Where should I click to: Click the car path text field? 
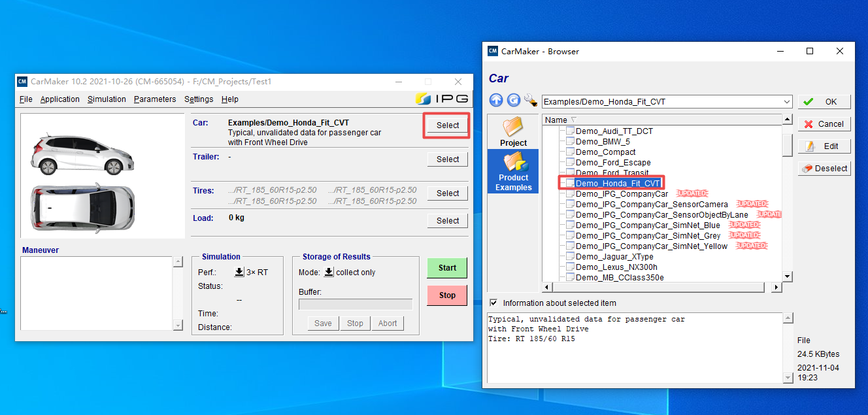[661, 101]
